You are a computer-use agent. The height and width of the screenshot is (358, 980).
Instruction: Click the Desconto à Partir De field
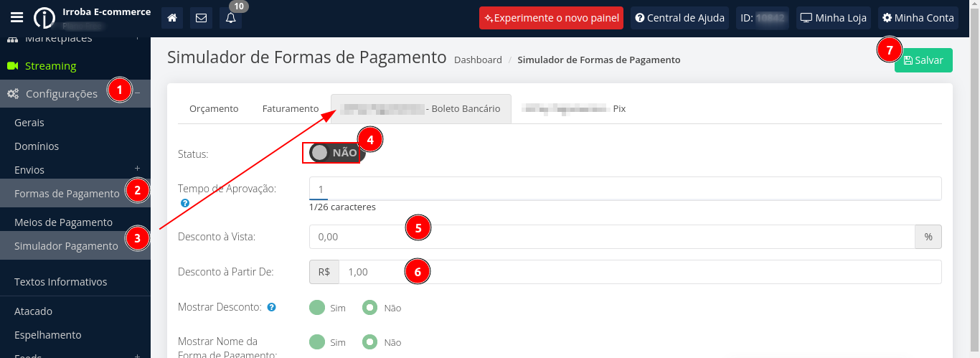(640, 272)
